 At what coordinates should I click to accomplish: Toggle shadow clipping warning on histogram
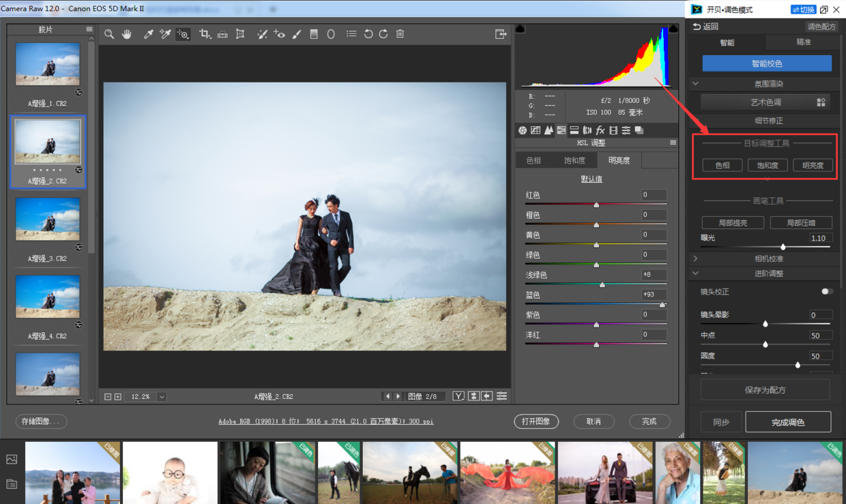tap(520, 29)
